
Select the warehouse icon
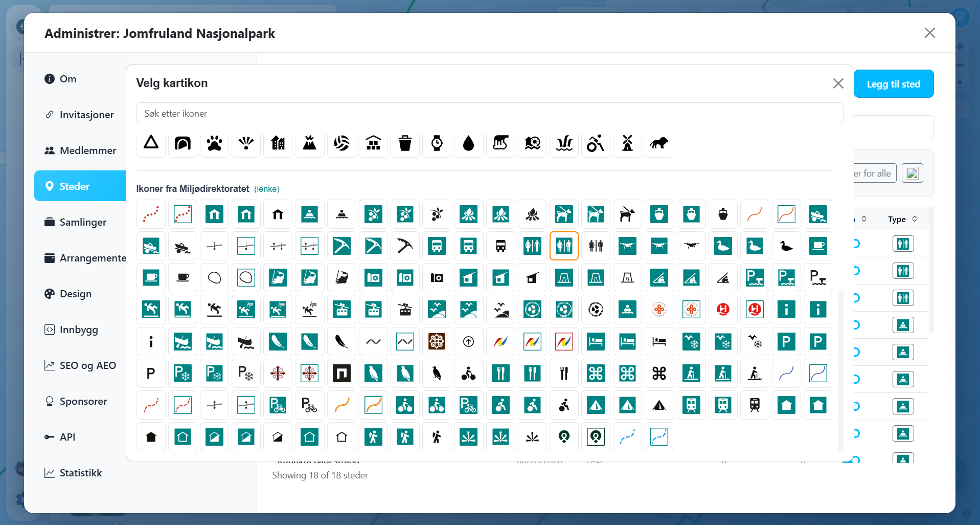tap(373, 143)
